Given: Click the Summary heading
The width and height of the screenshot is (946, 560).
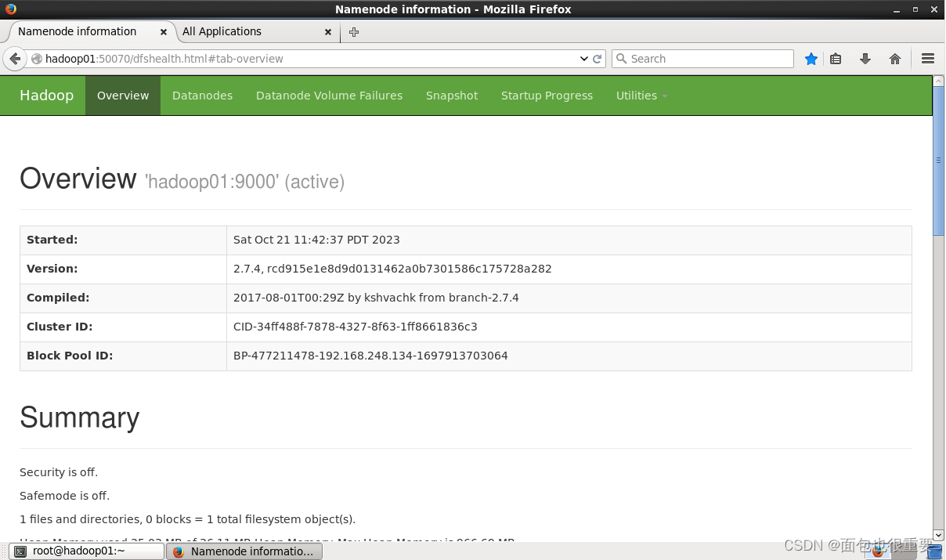Looking at the screenshot, I should pyautogui.click(x=80, y=417).
